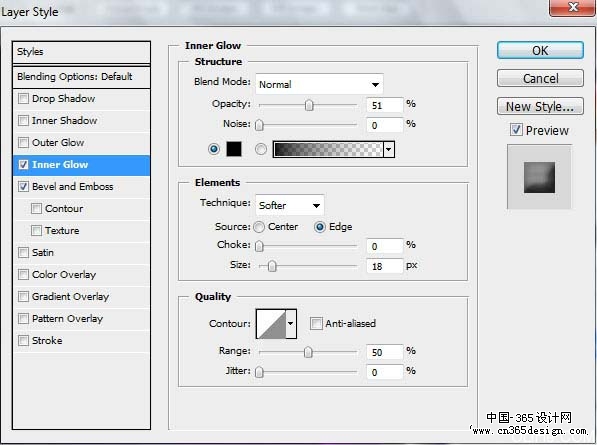Click the Size value input field
This screenshot has height=445, width=597.
tap(384, 266)
